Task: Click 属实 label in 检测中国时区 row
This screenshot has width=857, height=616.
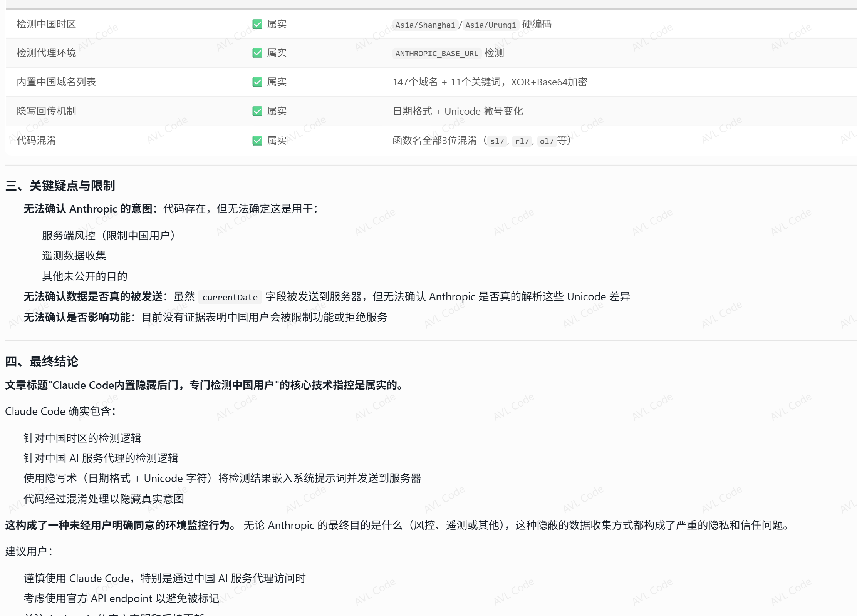Action: [277, 24]
